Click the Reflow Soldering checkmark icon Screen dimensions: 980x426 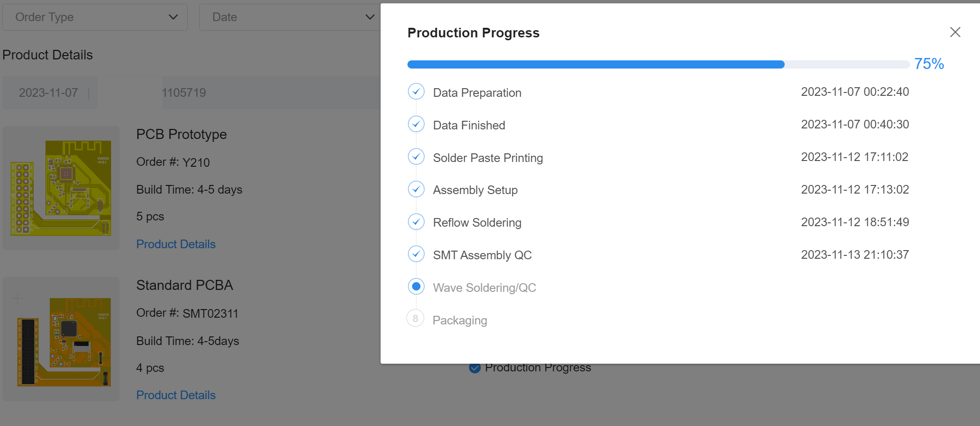click(416, 222)
